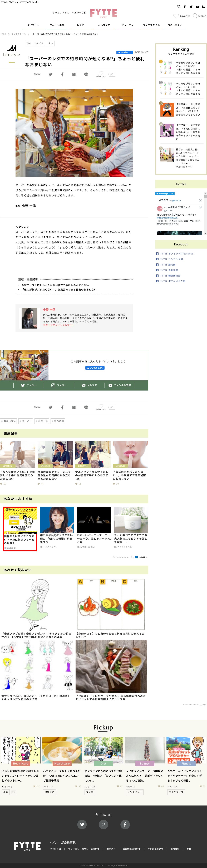This screenshot has height=868, width=207.
Task: Click メルマガ in the green bar
Action: click(90, 385)
